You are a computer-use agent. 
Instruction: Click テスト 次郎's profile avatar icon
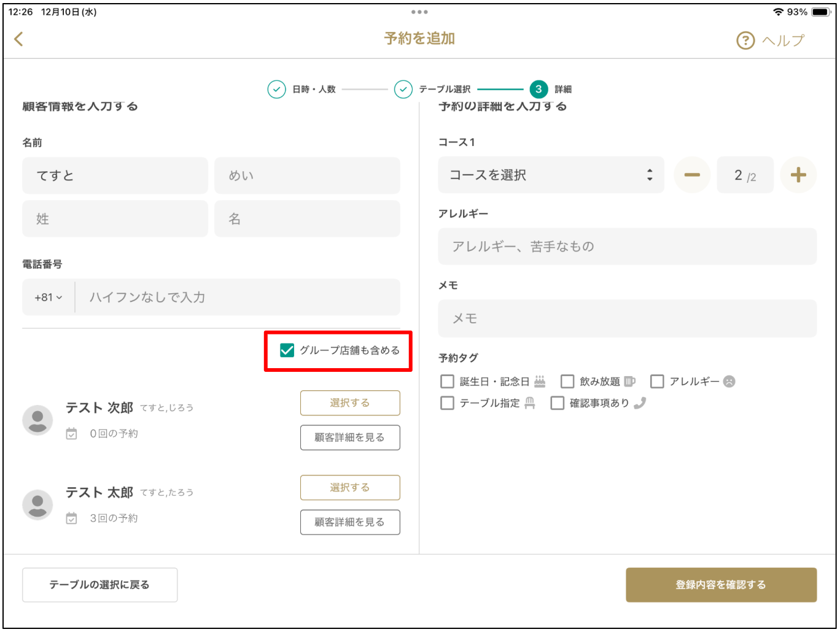click(37, 420)
